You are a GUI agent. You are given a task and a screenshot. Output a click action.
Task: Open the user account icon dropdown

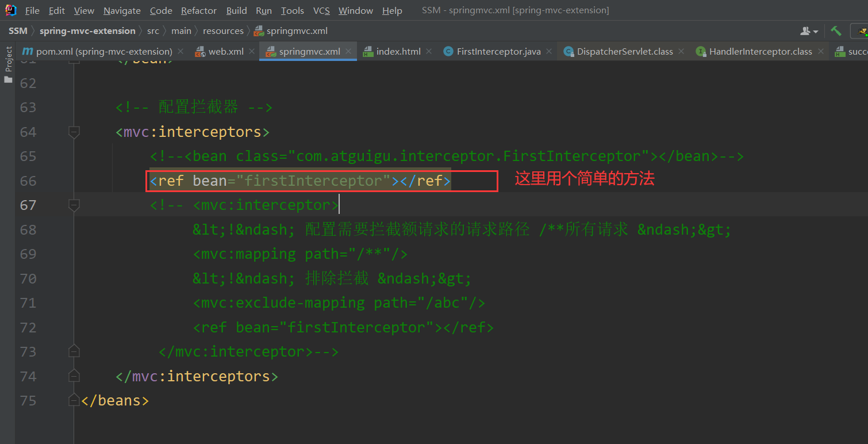pyautogui.click(x=809, y=31)
